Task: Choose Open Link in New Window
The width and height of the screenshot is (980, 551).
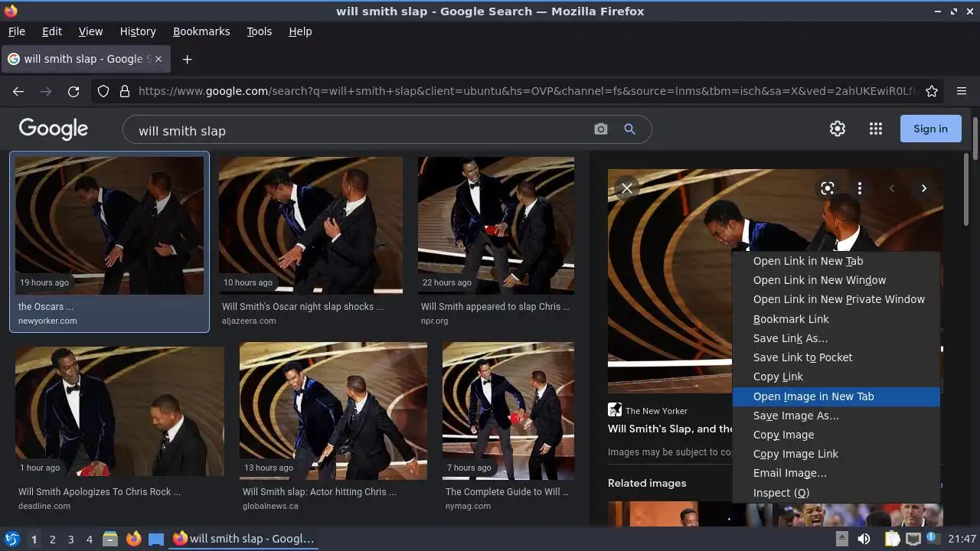Action: click(836, 280)
